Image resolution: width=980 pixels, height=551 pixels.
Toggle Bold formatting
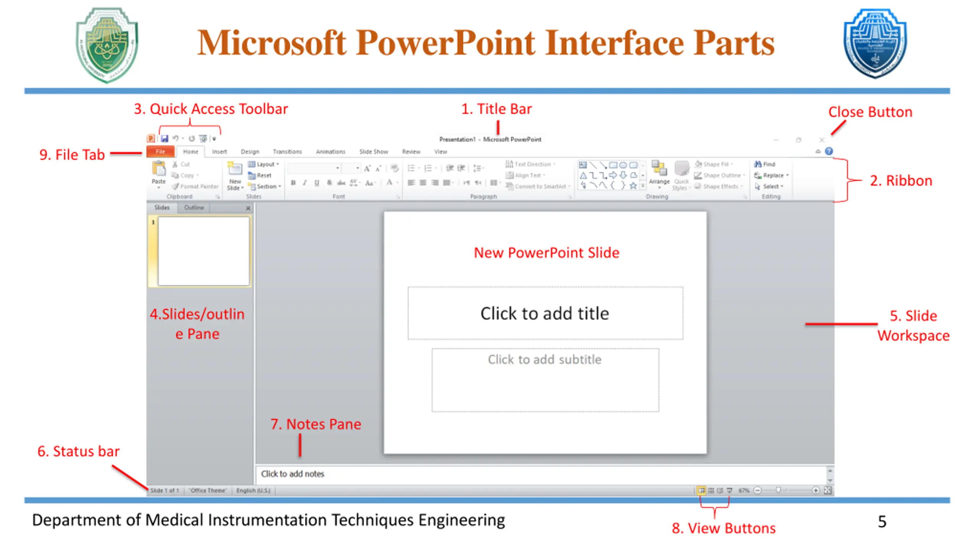coord(293,183)
